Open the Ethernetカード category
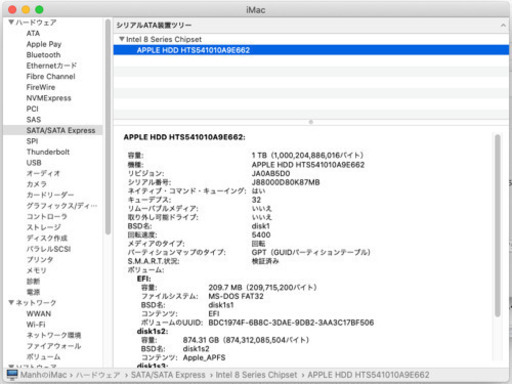512x384 pixels. coord(51,66)
